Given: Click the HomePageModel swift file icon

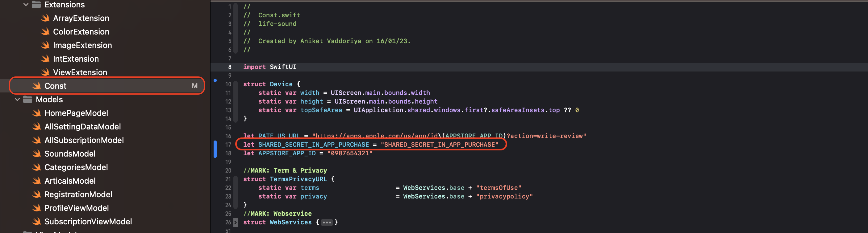Looking at the screenshot, I should click(x=36, y=113).
